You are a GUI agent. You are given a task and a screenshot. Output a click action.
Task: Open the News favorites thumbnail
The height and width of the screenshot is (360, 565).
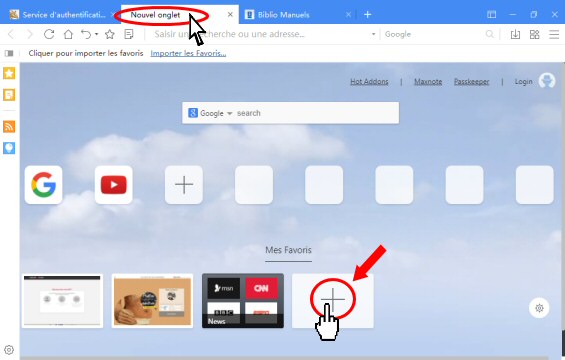point(243,301)
